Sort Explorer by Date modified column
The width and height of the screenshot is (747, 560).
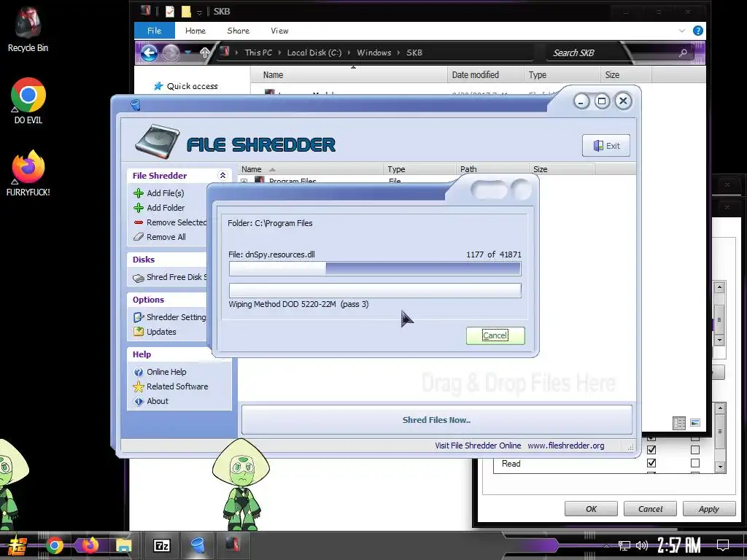point(485,75)
